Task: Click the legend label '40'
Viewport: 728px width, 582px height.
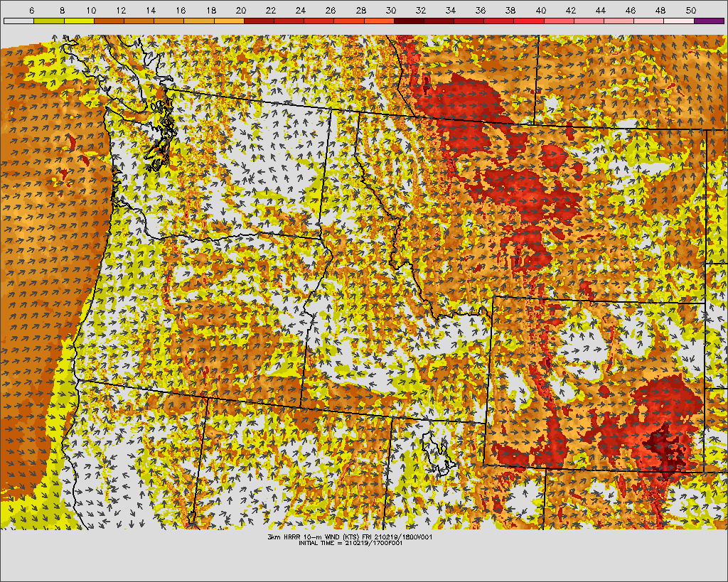Action: [541, 10]
